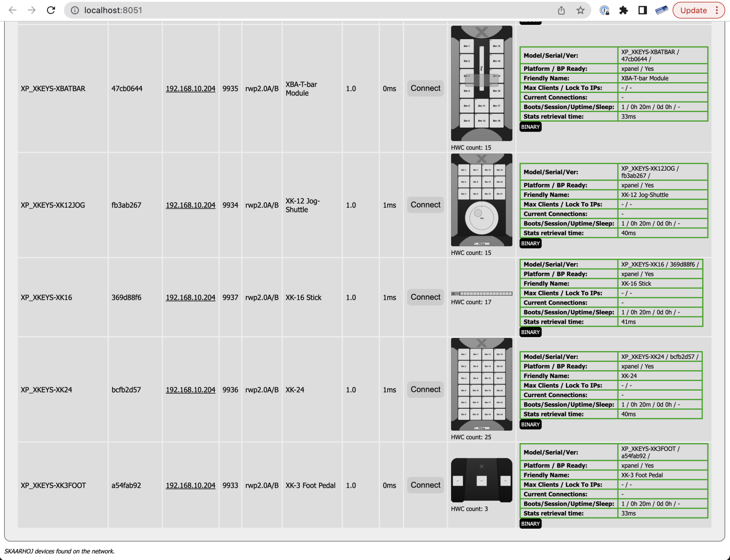Click the Update button in Chrome toolbar
This screenshot has width=730, height=560.
(693, 10)
